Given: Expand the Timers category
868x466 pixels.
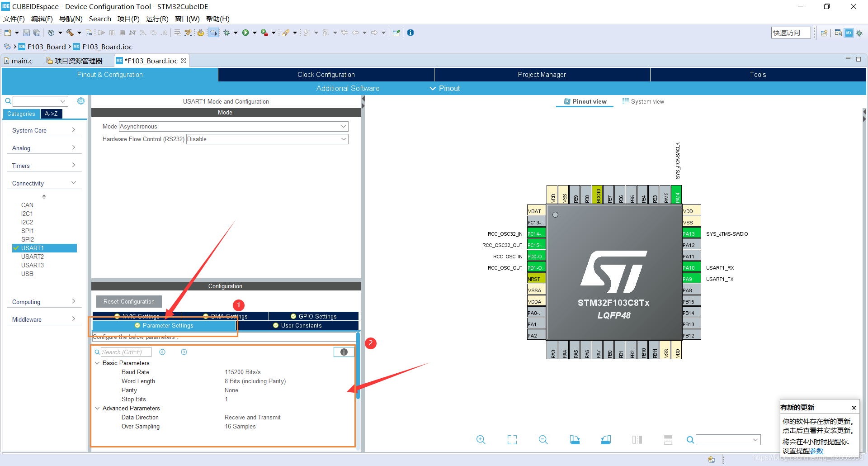Looking at the screenshot, I should 44,166.
